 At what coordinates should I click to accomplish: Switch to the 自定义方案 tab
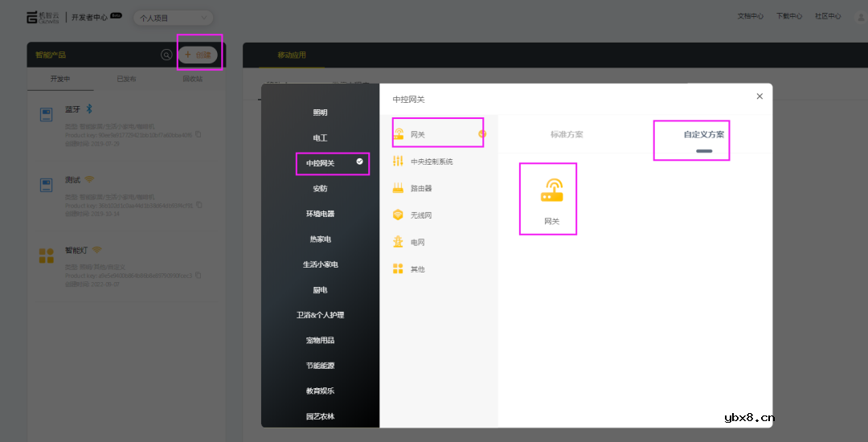(703, 134)
